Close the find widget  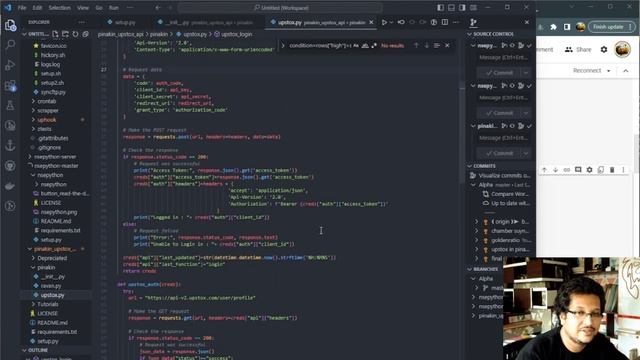pyautogui.click(x=447, y=45)
